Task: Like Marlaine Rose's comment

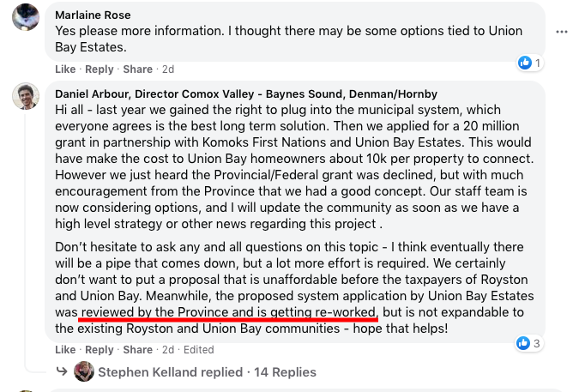Action: 65,69
